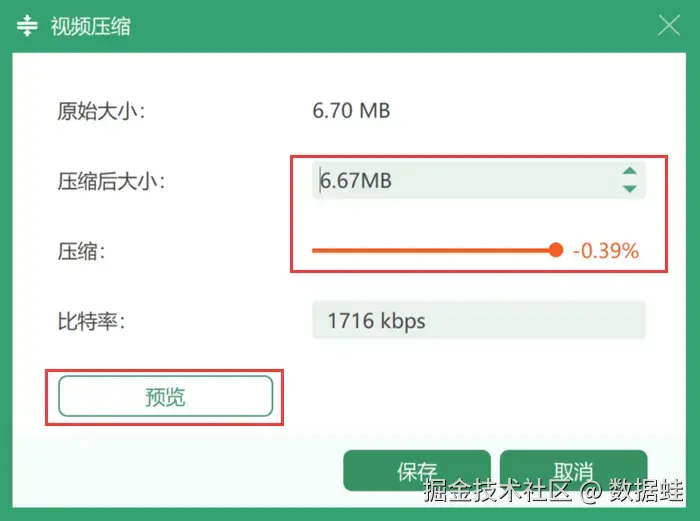Click the 6.70 MB original size value
This screenshot has height=521, width=700.
351,111
